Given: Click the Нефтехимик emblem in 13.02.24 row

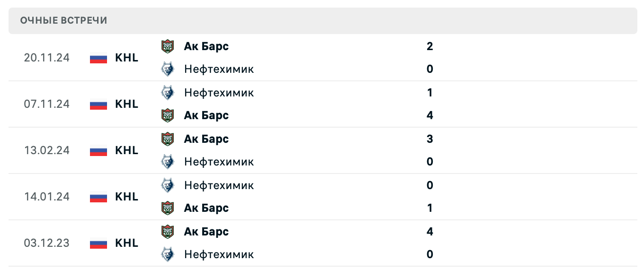Looking at the screenshot, I should click(x=168, y=162).
